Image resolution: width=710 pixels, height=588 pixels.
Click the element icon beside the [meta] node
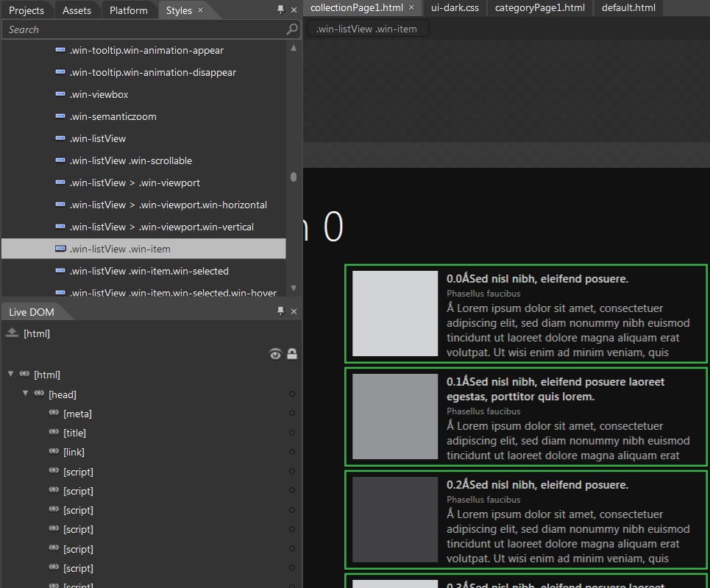coord(54,414)
